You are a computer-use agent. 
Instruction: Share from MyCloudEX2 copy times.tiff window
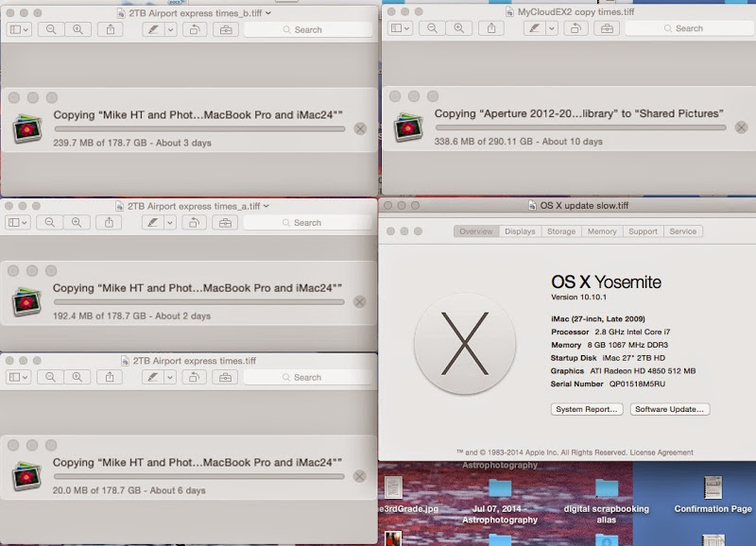coord(491,28)
